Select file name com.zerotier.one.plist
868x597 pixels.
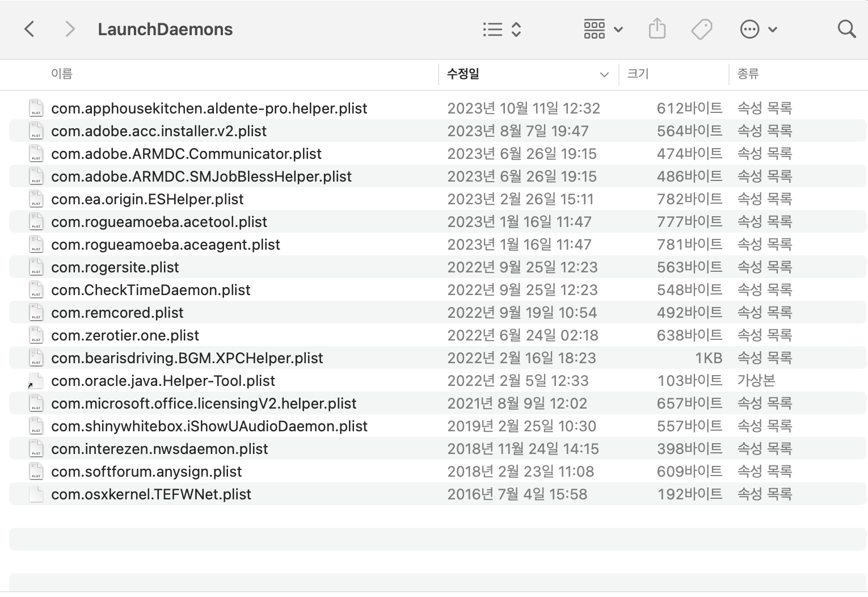click(125, 335)
